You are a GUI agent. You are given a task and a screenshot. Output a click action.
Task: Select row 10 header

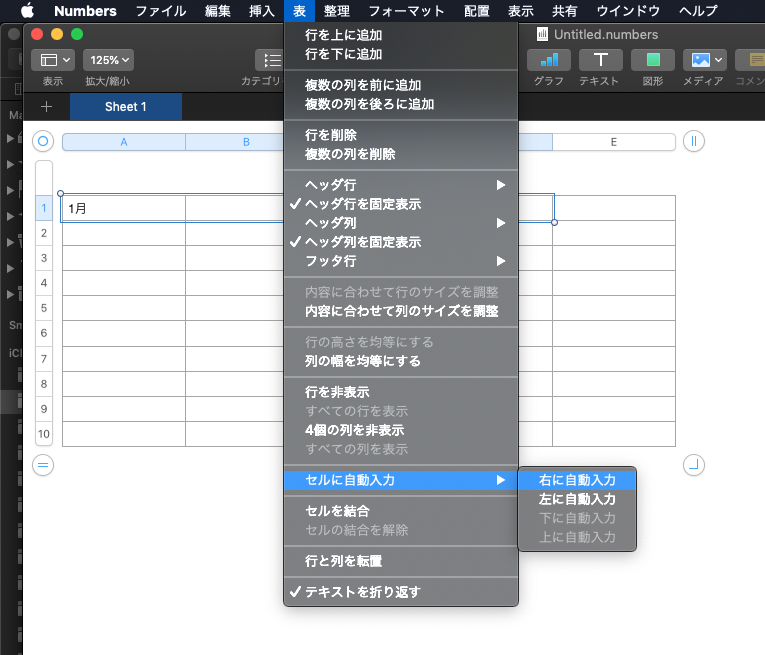[x=44, y=434]
